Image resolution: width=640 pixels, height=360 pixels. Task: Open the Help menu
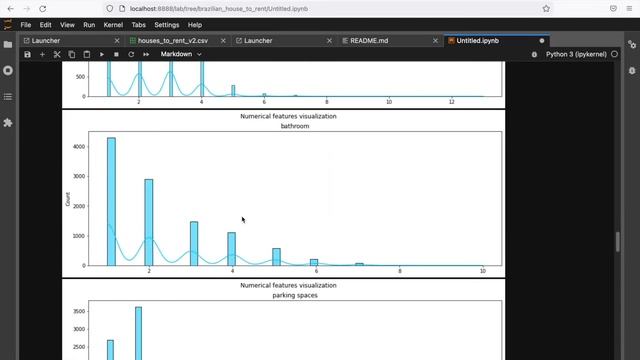click(x=195, y=25)
